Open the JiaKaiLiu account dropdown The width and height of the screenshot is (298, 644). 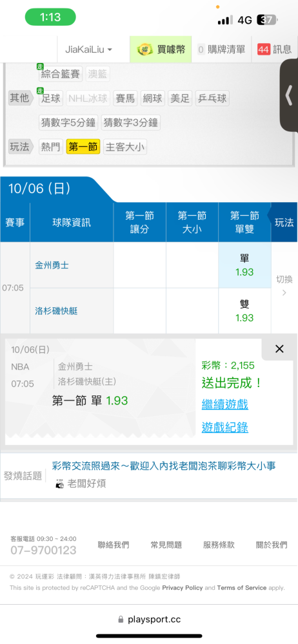88,50
